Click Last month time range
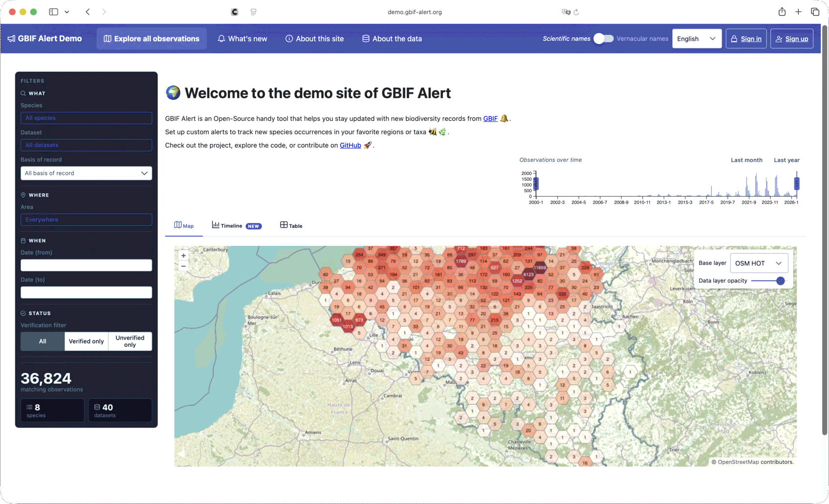This screenshot has width=829, height=504. click(746, 160)
